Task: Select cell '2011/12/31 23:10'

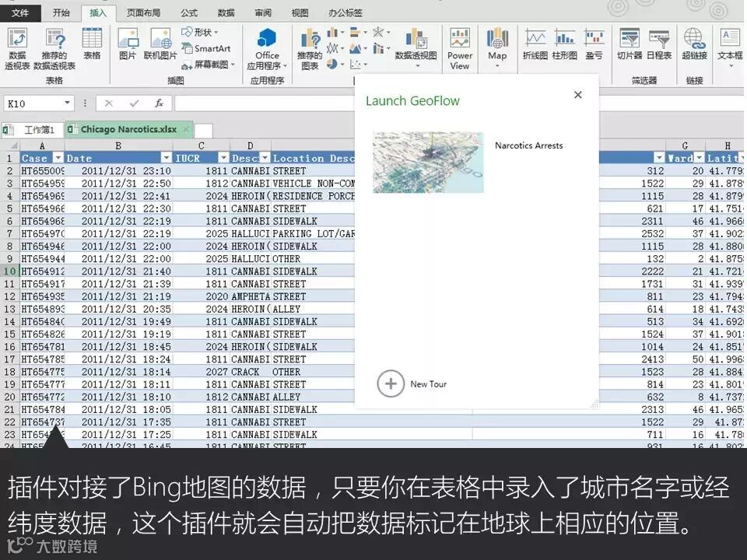Action: tap(118, 171)
